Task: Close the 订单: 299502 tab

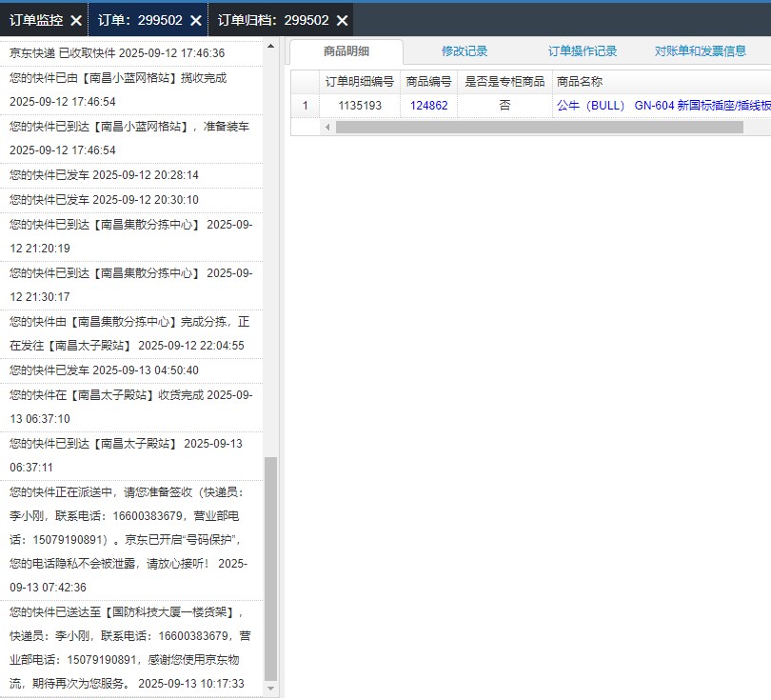Action: [x=196, y=20]
